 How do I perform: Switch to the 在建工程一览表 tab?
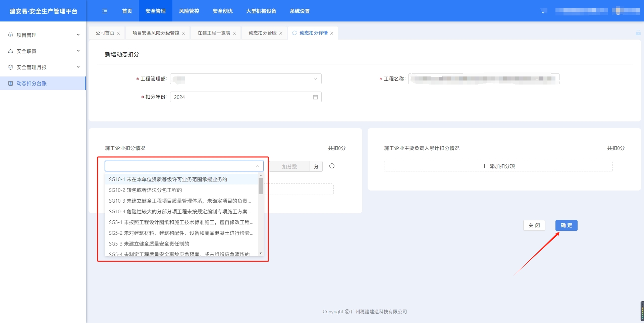pos(214,33)
